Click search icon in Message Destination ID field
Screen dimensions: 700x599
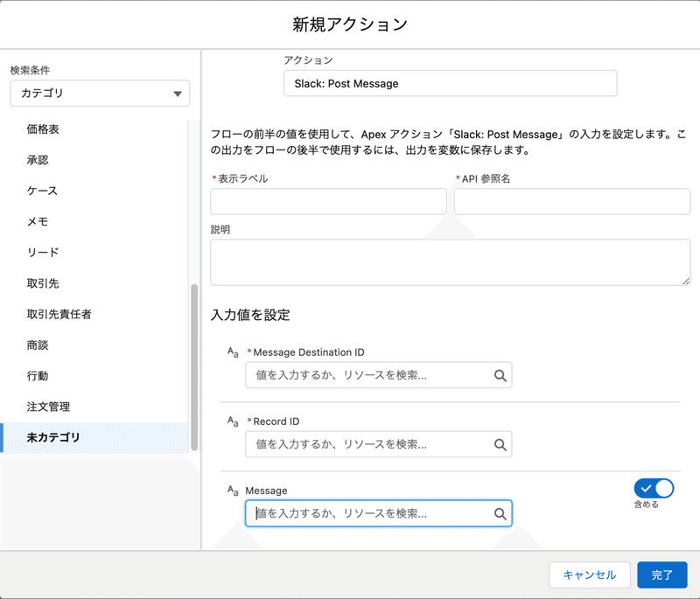[500, 375]
